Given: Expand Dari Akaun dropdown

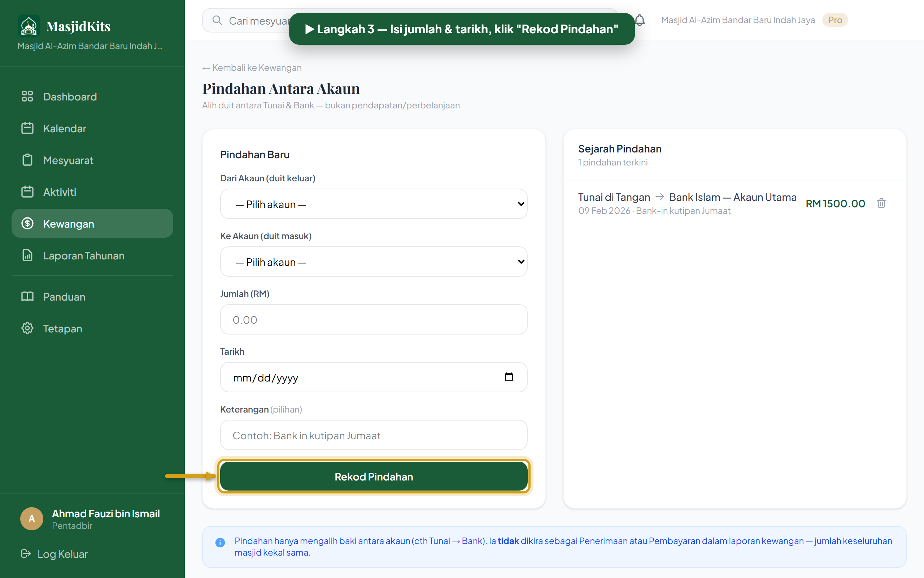Looking at the screenshot, I should coord(374,204).
